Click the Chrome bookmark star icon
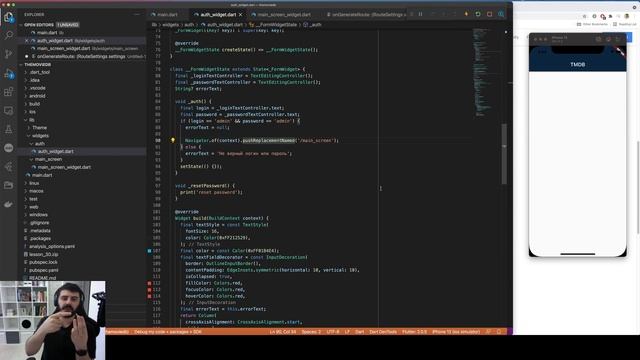Viewport: 640px width, 360px height. tap(584, 16)
